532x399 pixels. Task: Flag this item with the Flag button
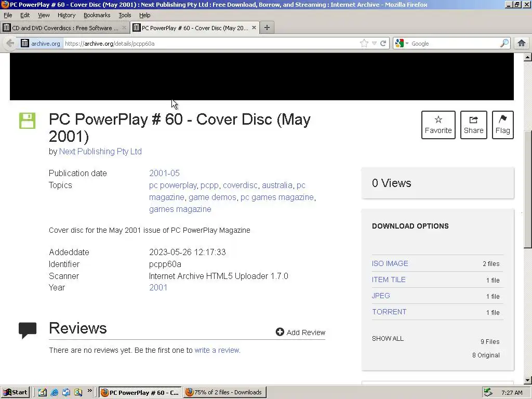502,125
